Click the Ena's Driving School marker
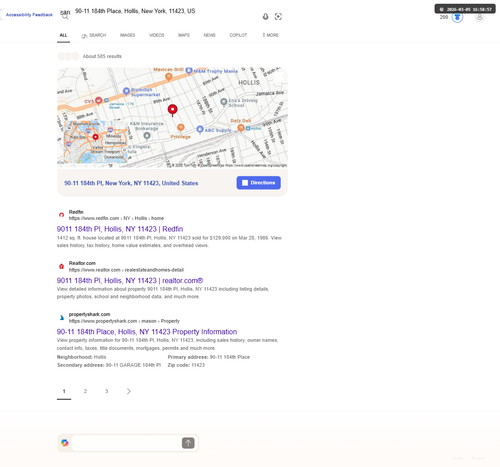 (x=224, y=102)
